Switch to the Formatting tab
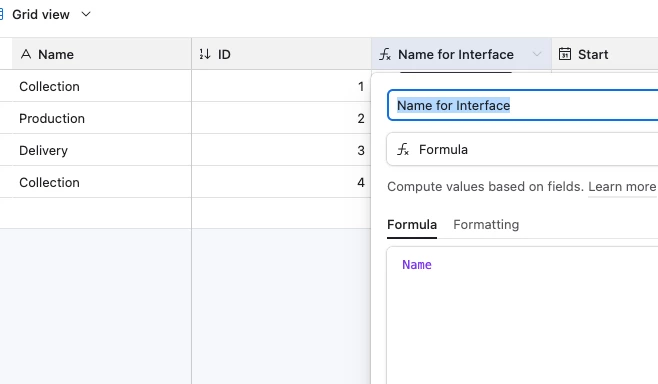The image size is (658, 384). click(486, 225)
